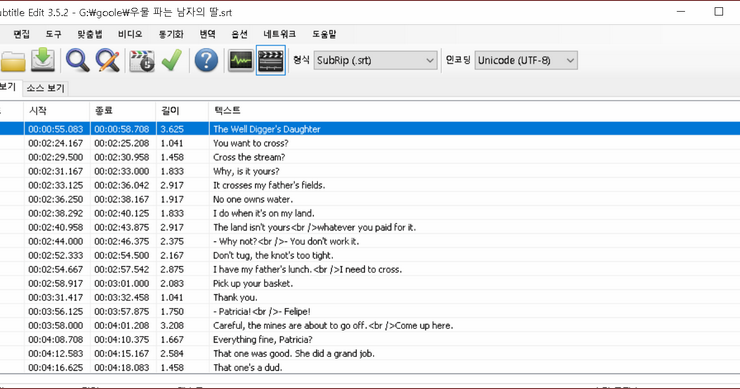Open the Find magnifier tool
This screenshot has width=740, height=389.
coord(77,60)
